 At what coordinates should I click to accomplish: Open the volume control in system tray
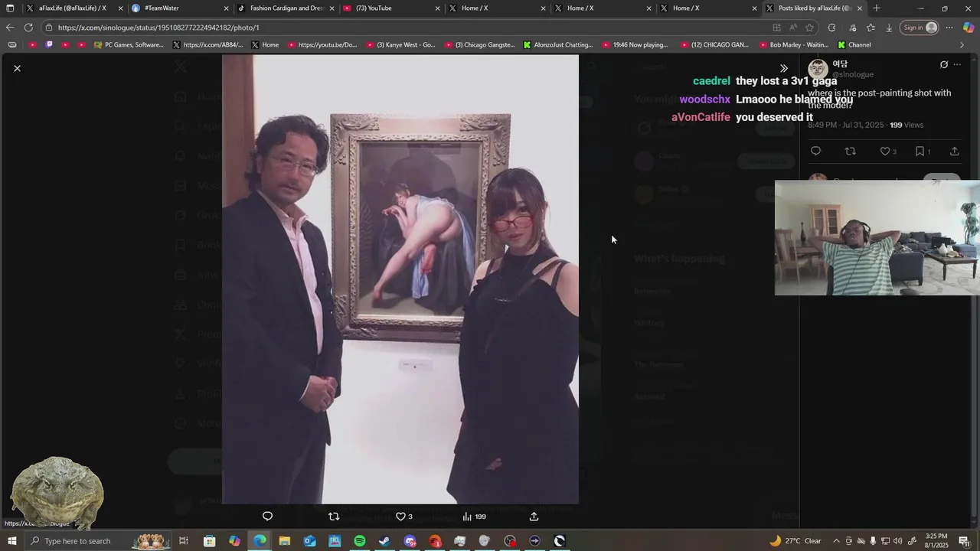(x=897, y=541)
